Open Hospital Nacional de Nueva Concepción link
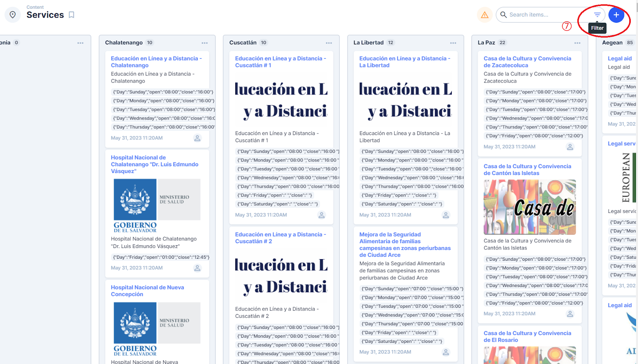638x364 pixels. [x=147, y=291]
